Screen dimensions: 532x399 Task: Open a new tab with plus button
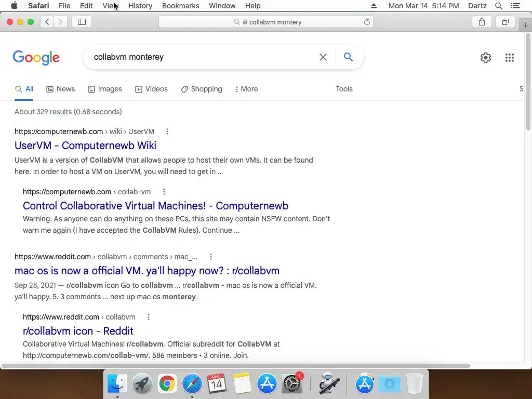click(525, 25)
